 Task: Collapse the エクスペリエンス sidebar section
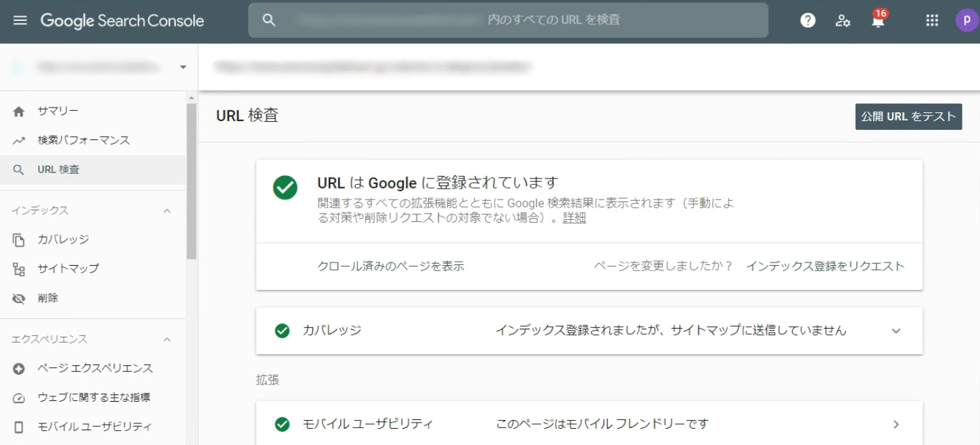click(167, 339)
